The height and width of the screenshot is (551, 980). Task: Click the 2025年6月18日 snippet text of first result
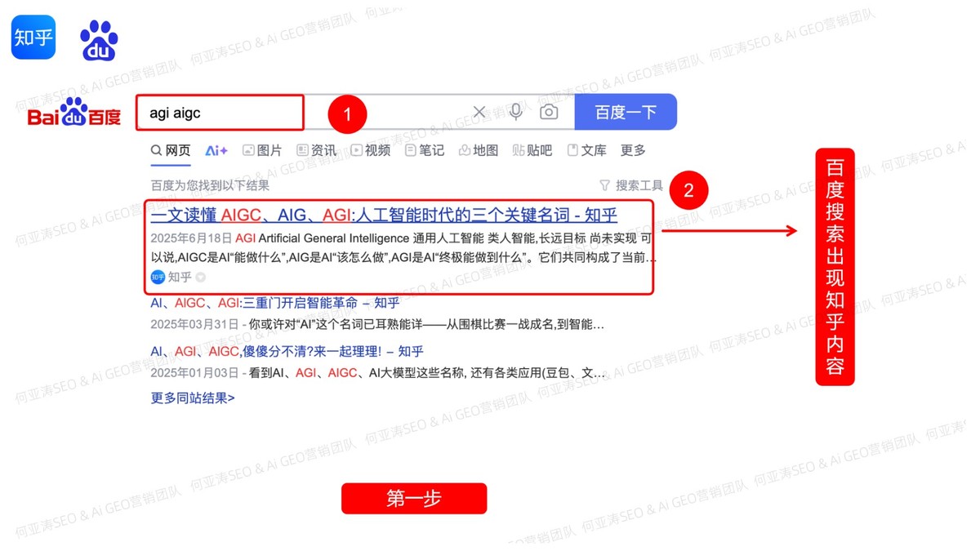(x=403, y=248)
